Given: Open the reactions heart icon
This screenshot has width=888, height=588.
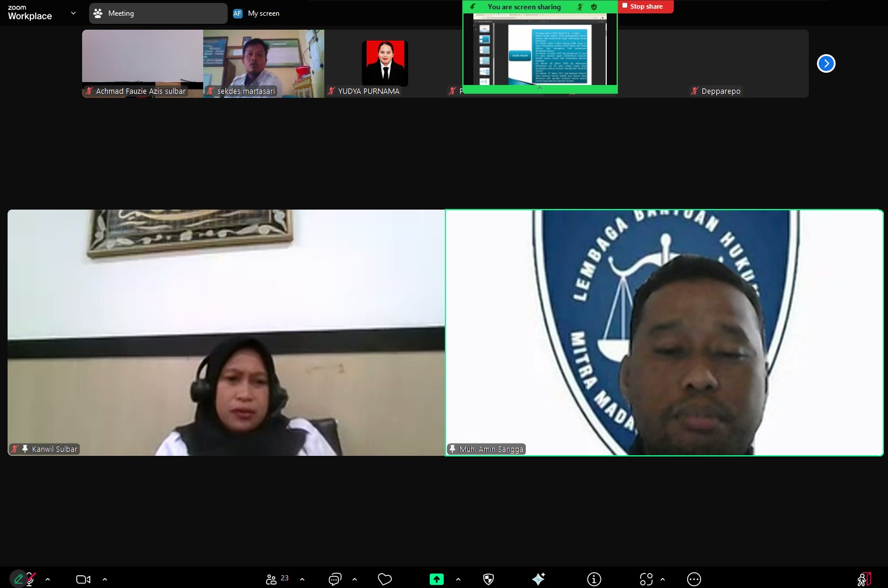Looking at the screenshot, I should (384, 579).
